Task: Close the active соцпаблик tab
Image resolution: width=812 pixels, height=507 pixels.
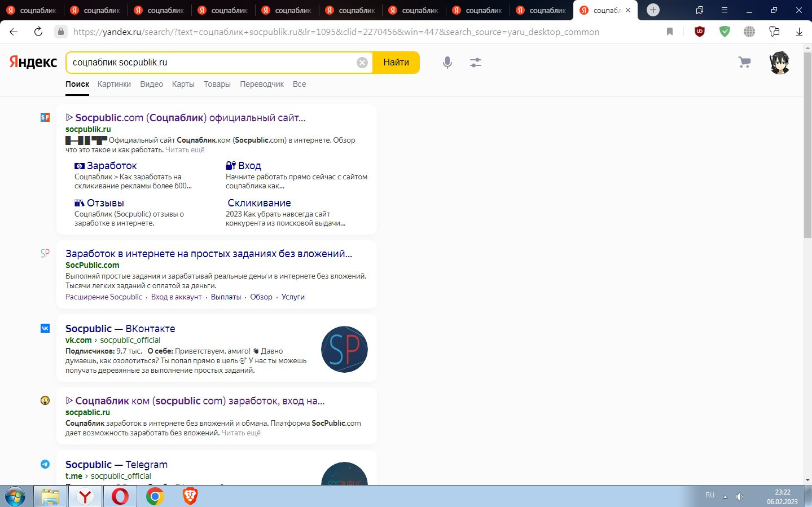Action: tap(628, 10)
